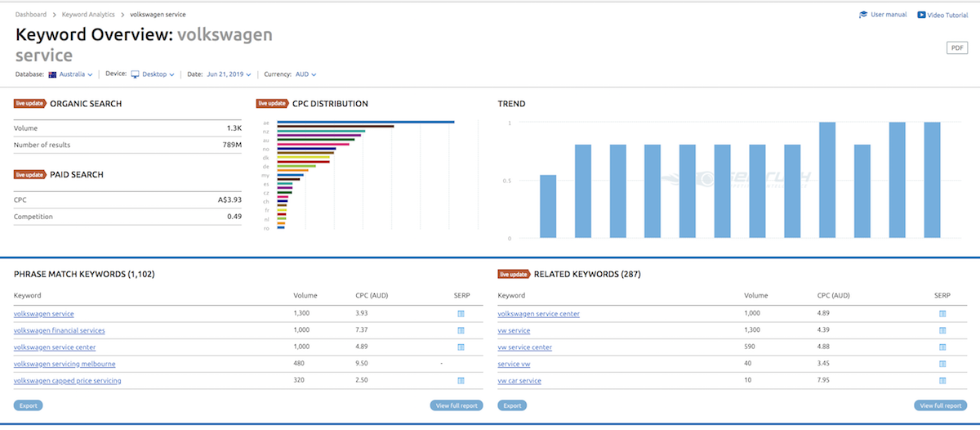Open SERP icon for volkswagen capped price servicing
980x430 pixels.
(x=461, y=381)
